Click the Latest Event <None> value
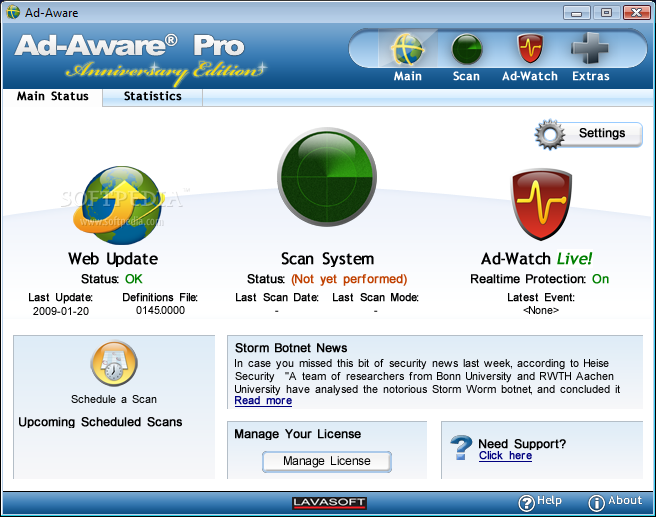656x517 pixels. pos(541,310)
